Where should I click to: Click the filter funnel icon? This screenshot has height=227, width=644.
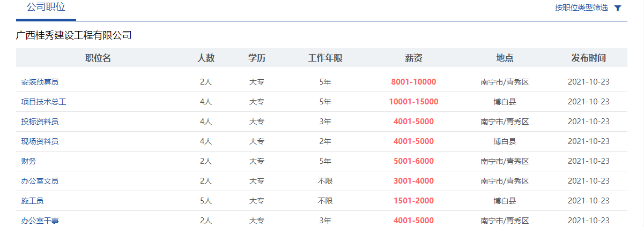(x=618, y=8)
